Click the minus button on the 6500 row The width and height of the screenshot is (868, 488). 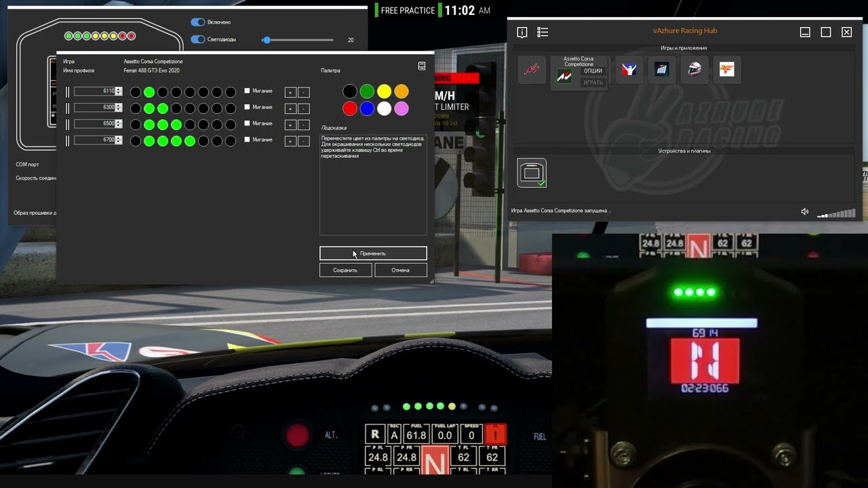pos(304,125)
